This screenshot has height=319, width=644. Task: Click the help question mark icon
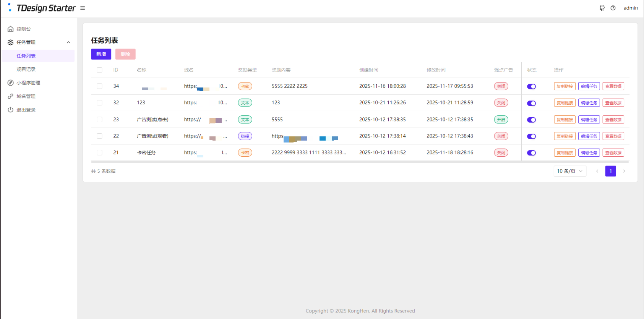[x=613, y=8]
